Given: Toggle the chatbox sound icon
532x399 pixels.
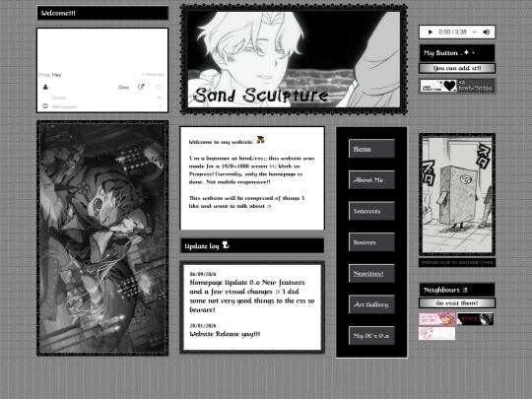Looking at the screenshot, I should click(x=160, y=98).
